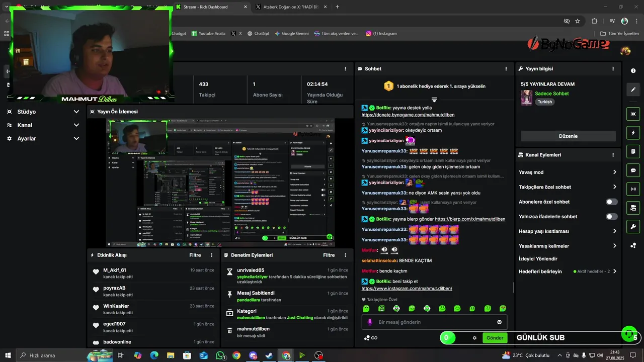This screenshot has height=362, width=644.
Task: Switch to Ataberk Doğan on X tab
Action: coord(291,7)
